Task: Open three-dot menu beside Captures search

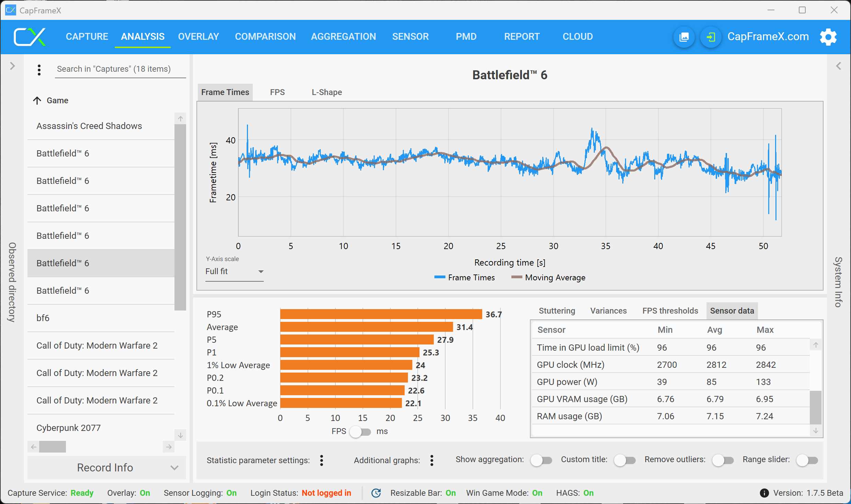Action: (x=39, y=70)
